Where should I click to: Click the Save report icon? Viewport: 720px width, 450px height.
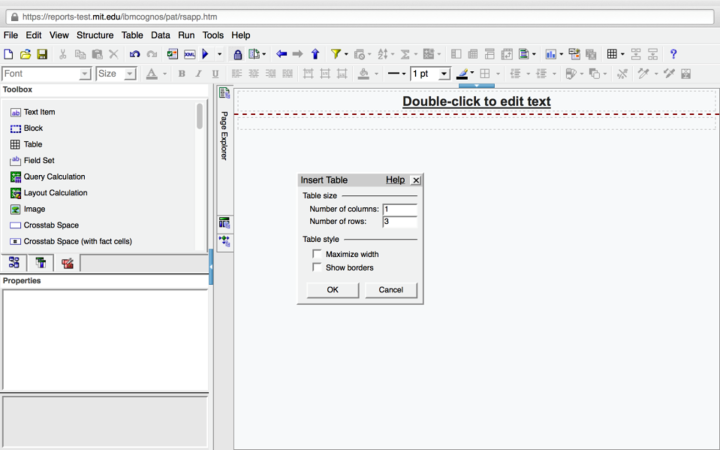click(42, 54)
